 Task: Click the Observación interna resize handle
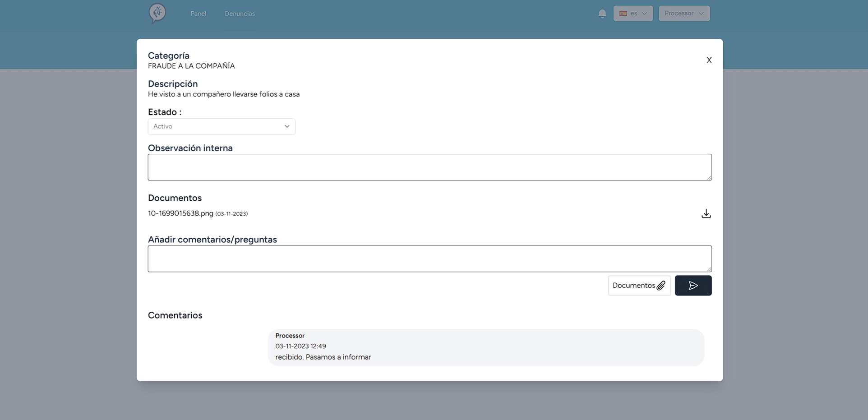709,178
